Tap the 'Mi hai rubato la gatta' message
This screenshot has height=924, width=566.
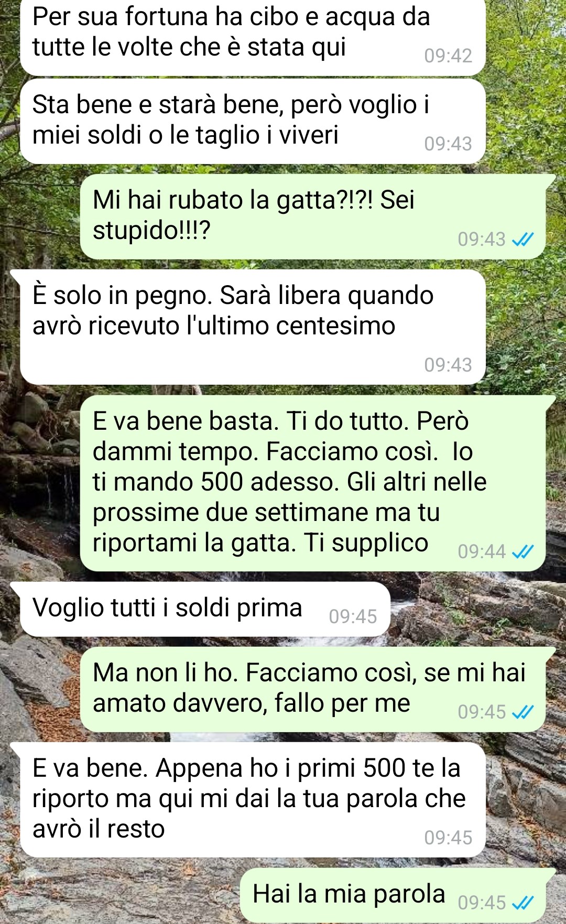(x=313, y=216)
